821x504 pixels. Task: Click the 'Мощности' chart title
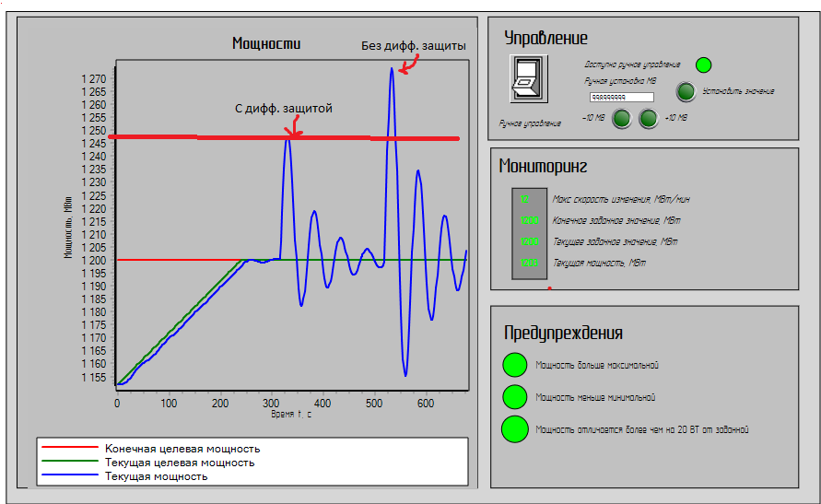(266, 43)
